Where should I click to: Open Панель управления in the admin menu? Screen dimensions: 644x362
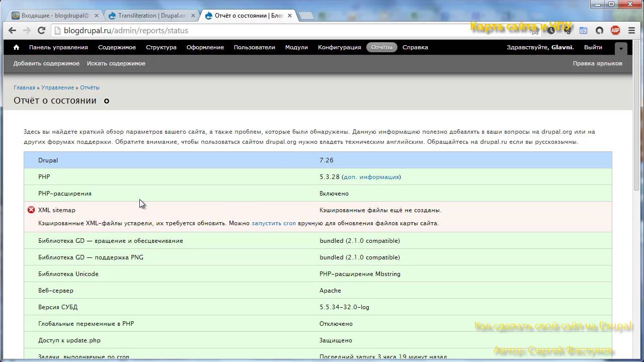(x=58, y=47)
